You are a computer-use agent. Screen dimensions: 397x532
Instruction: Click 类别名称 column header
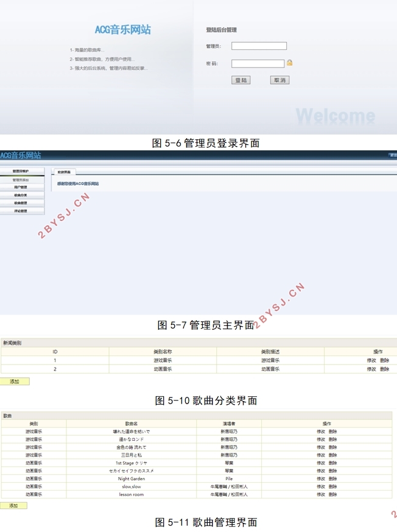pos(163,352)
